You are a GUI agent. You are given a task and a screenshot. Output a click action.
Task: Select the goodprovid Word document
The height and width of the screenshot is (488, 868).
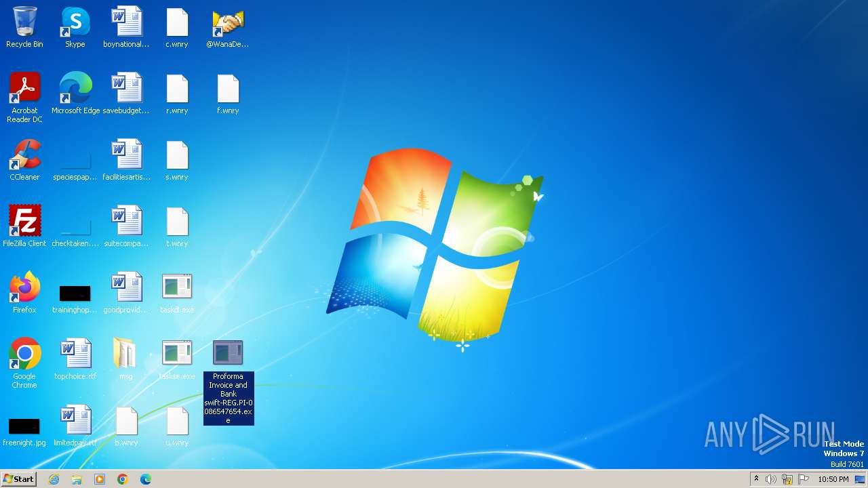click(126, 293)
